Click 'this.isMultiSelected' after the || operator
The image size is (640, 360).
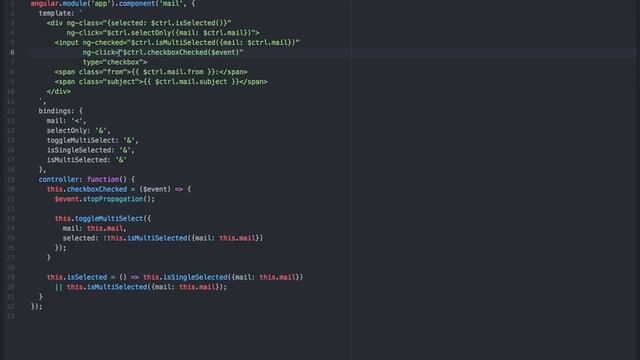pyautogui.click(x=107, y=287)
